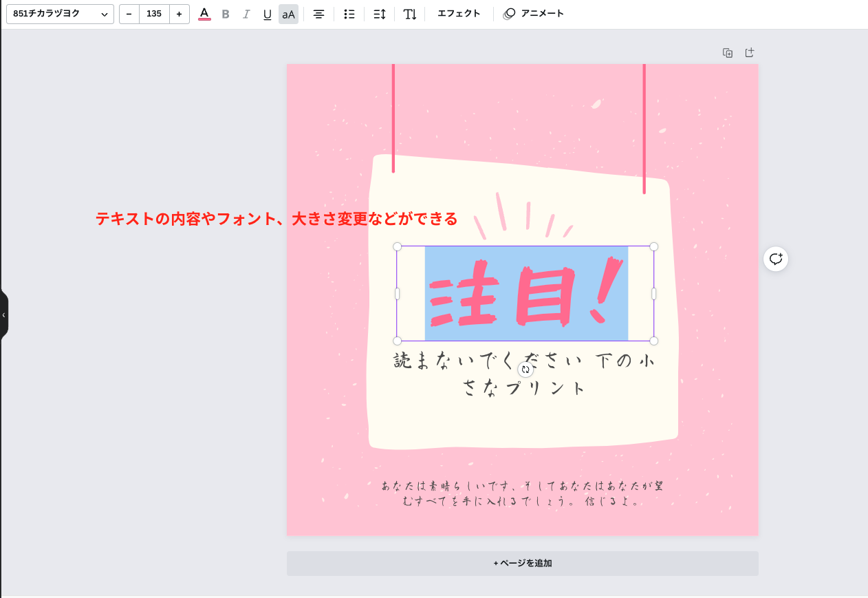
Task: Open the 851チカラヅヨク font dropdown
Action: pos(60,14)
